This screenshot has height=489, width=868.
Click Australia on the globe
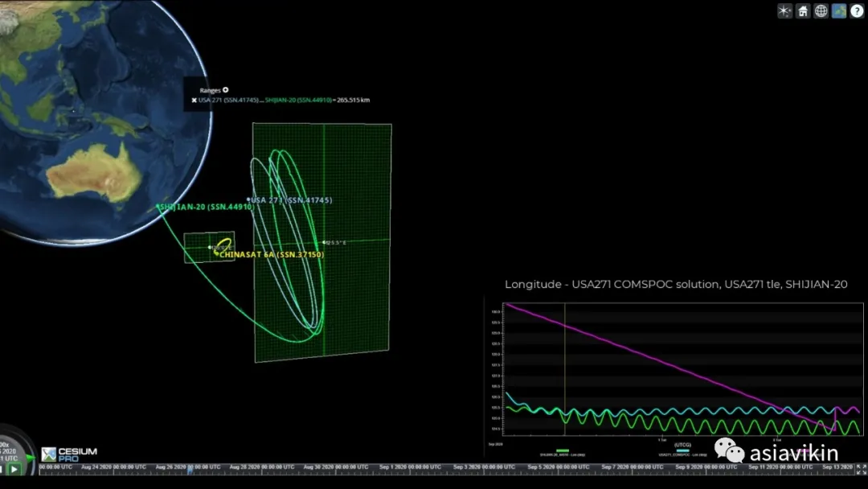click(94, 175)
